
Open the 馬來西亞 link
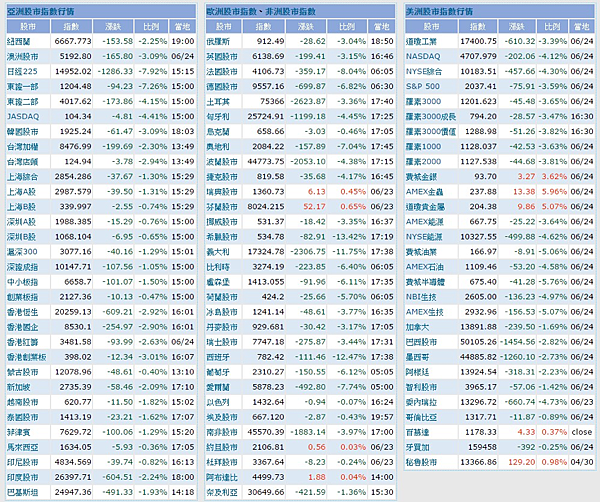click(x=23, y=447)
